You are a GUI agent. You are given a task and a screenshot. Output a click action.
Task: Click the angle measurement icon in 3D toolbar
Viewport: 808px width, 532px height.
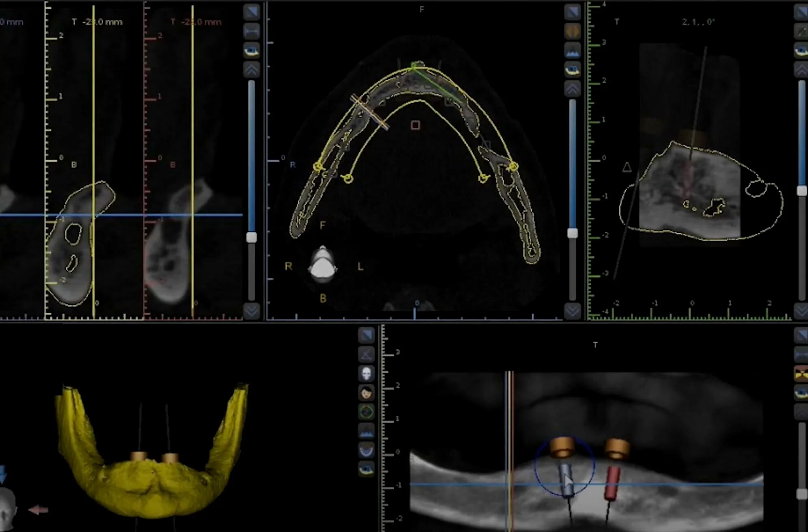click(x=366, y=355)
